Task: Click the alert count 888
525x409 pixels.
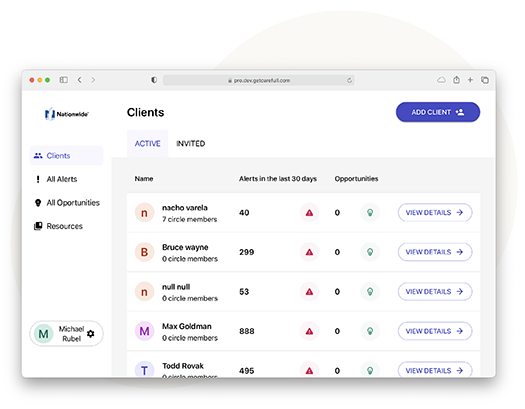Action: [x=247, y=331]
